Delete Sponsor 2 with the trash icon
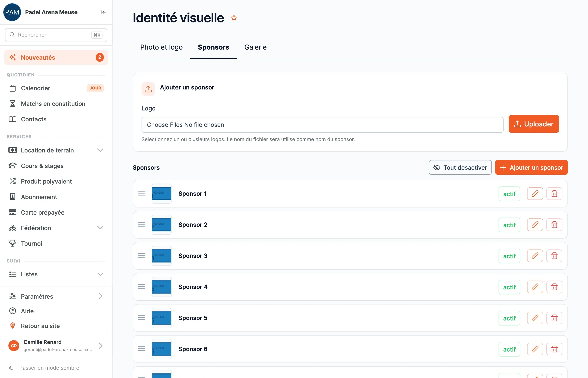The image size is (588, 378). point(554,225)
